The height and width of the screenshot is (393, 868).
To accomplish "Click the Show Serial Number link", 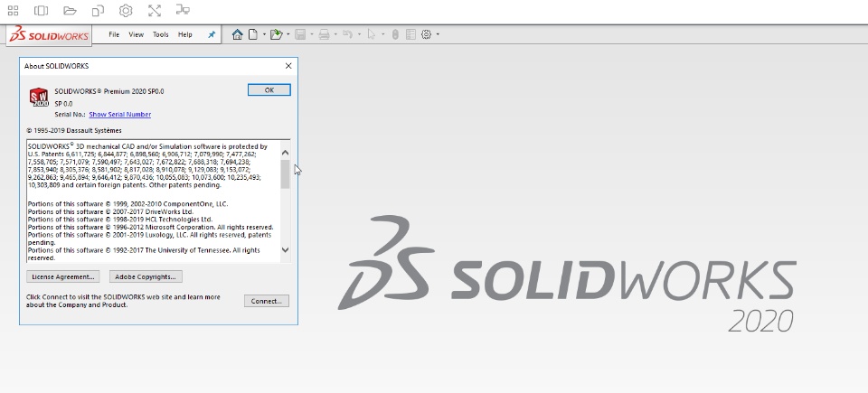I will (120, 115).
